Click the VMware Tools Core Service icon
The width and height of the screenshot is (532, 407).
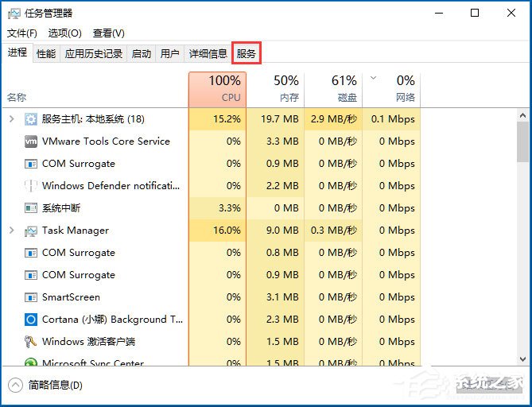(x=31, y=141)
